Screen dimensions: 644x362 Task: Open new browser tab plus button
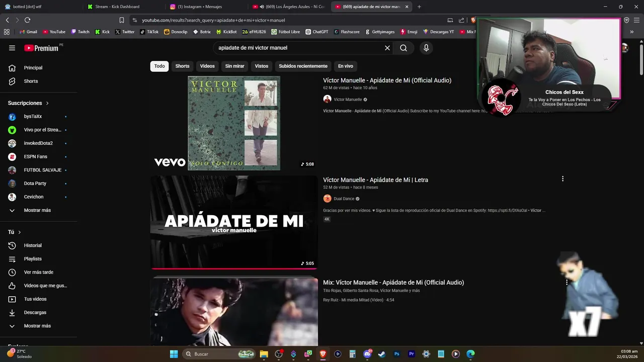(x=419, y=7)
